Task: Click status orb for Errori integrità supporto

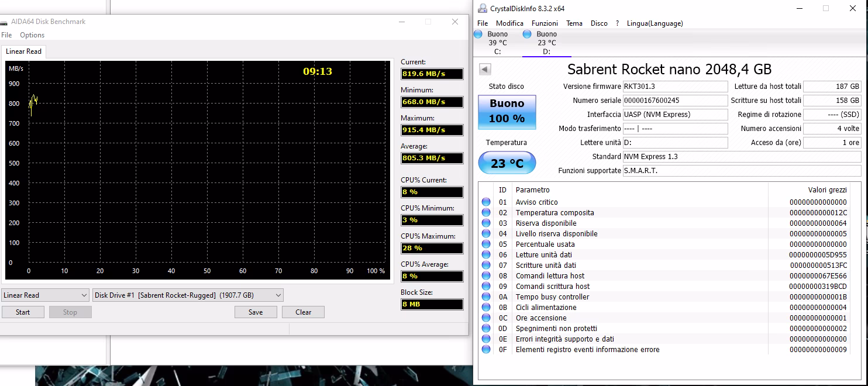Action: coord(486,339)
